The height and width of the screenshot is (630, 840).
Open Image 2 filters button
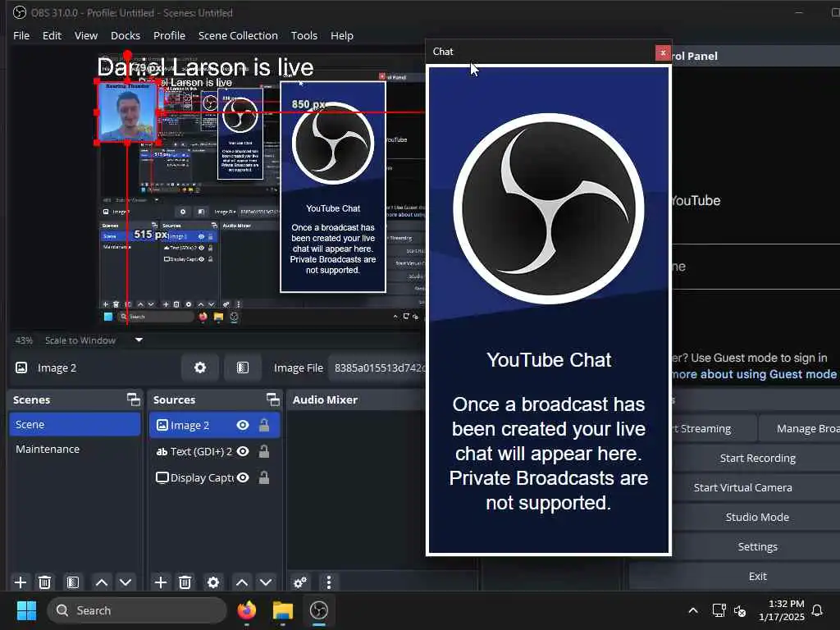pos(243,367)
